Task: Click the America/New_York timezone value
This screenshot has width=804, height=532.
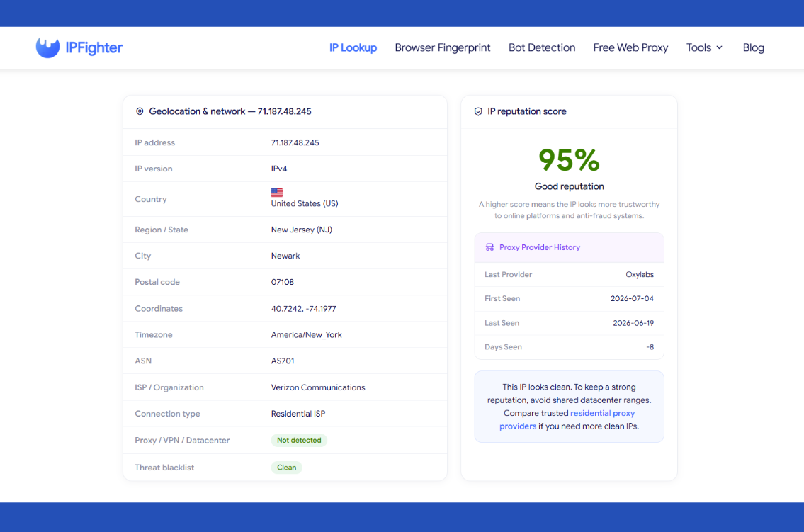Action: click(306, 334)
